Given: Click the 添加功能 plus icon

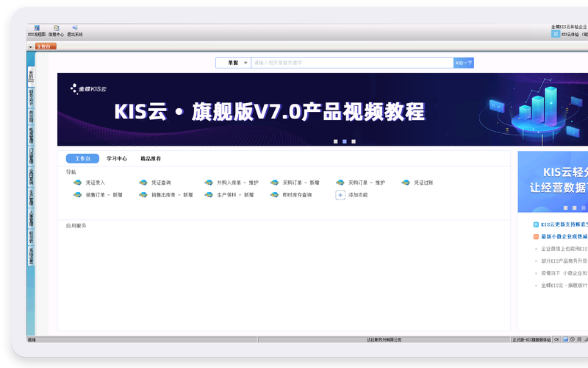Looking at the screenshot, I should click(340, 195).
